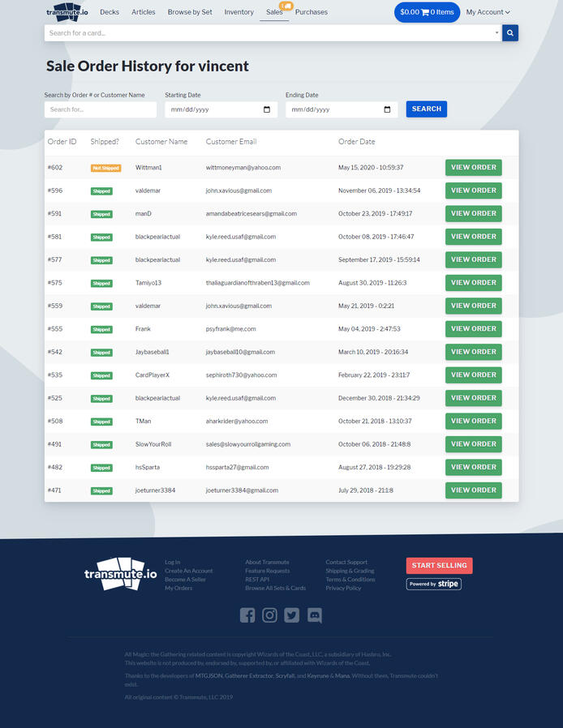This screenshot has width=563, height=728.
Task: Open the Feature Requests footer link
Action: click(x=268, y=571)
